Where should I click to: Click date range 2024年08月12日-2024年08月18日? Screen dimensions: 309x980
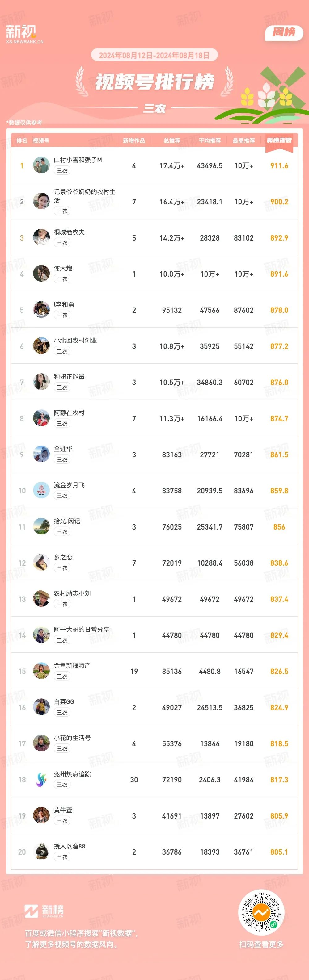click(154, 55)
